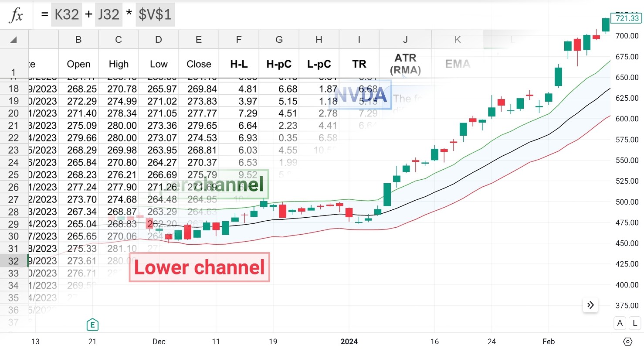644x349 pixels.
Task: Select cell with H-L value 6.93
Action: pyautogui.click(x=239, y=138)
